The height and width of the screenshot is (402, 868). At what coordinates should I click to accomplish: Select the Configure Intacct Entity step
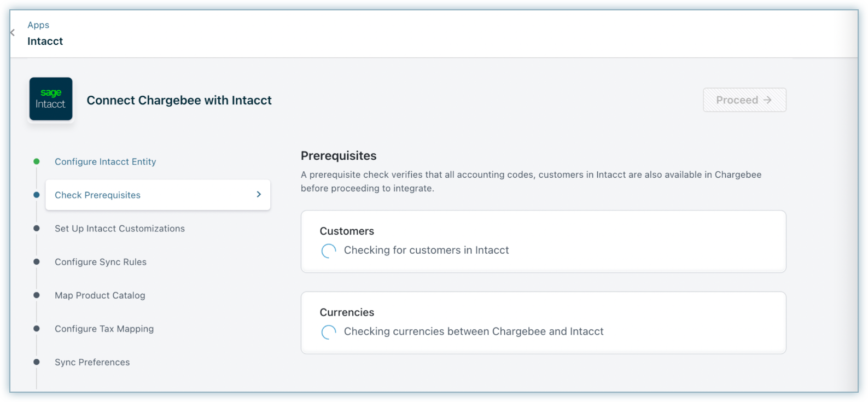tap(105, 162)
